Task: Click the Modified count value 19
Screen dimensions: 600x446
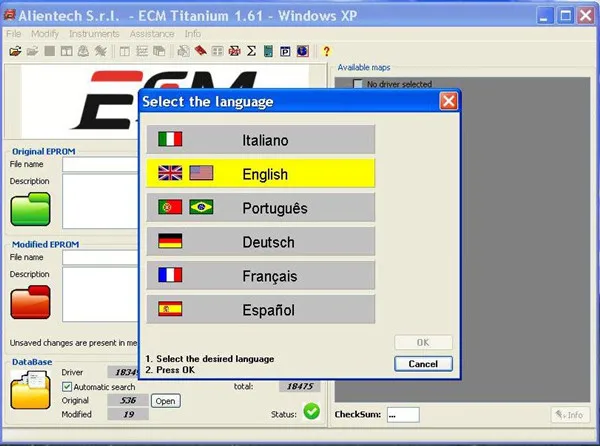Action: pyautogui.click(x=128, y=414)
